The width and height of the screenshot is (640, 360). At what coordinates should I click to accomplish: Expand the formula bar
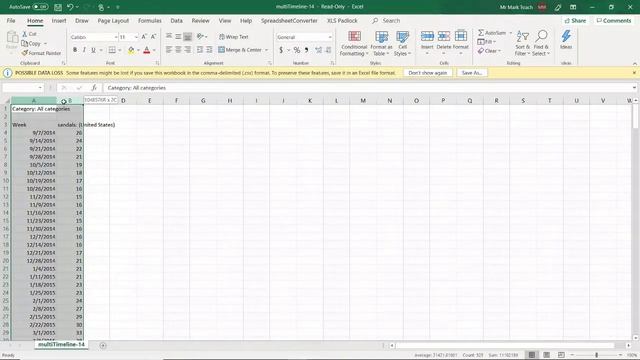[x=634, y=88]
